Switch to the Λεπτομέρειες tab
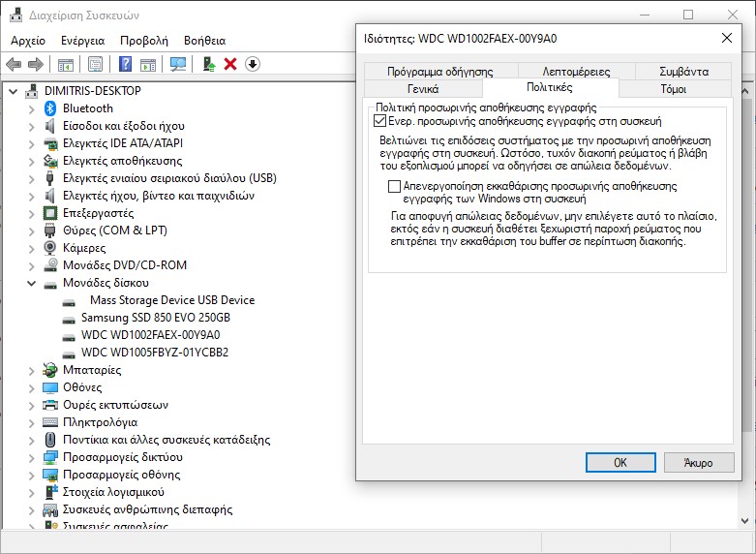Screen dimensions: 756x554 click(x=576, y=72)
